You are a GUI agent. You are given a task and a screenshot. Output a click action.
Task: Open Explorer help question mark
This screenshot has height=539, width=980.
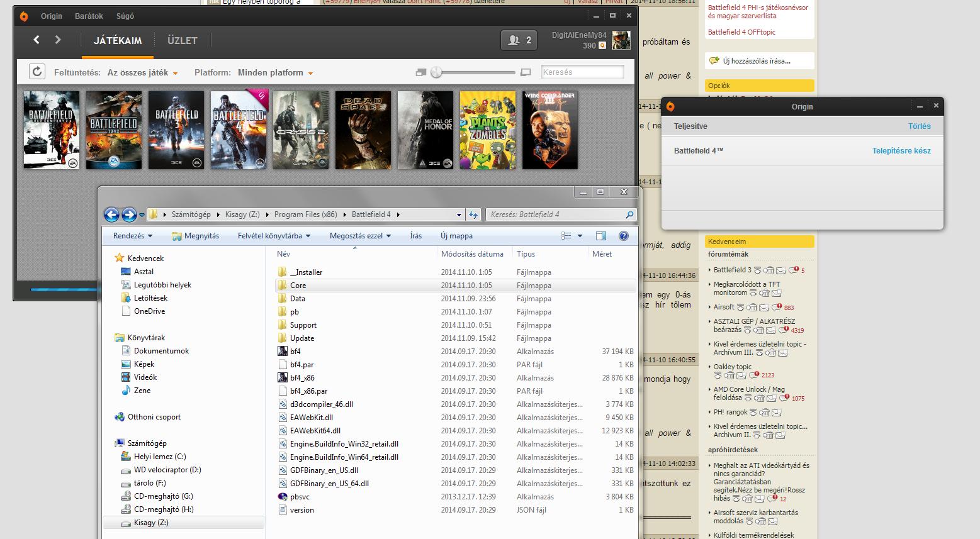pyautogui.click(x=623, y=236)
